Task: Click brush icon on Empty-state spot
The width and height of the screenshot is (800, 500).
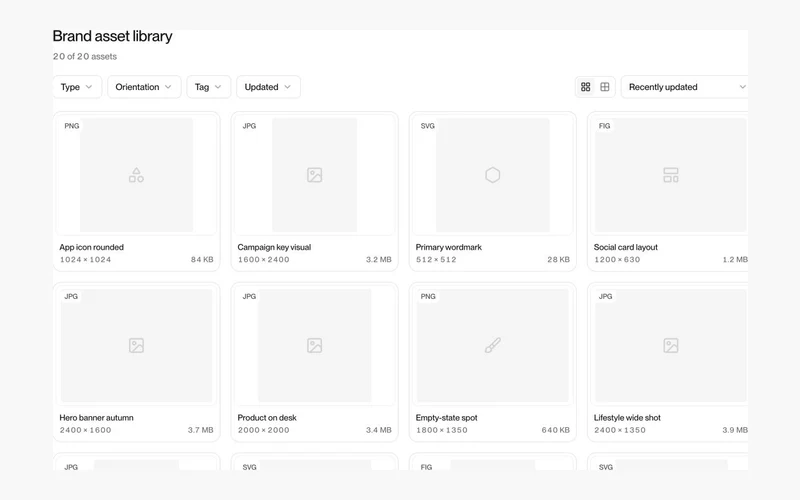Action: [x=492, y=345]
